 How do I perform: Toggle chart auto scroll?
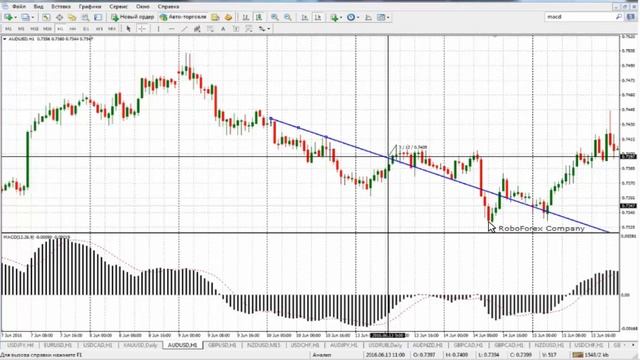tap(304, 17)
